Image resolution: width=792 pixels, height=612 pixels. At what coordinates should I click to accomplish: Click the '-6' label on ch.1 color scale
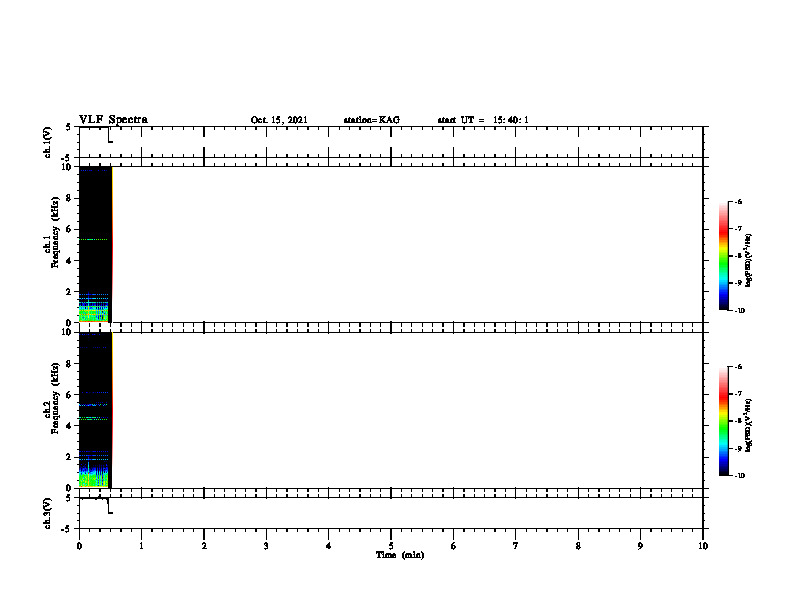pos(738,201)
